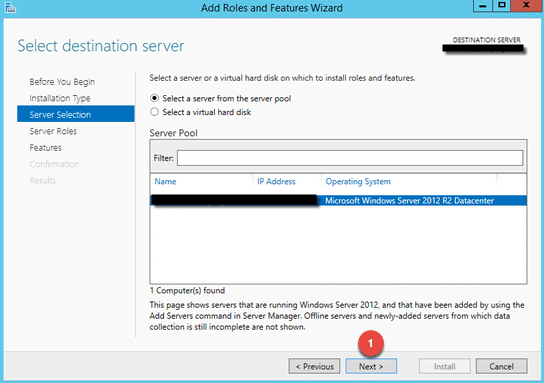This screenshot has width=544, height=383.
Task: Click the disabled Confirmation step
Action: [x=54, y=164]
